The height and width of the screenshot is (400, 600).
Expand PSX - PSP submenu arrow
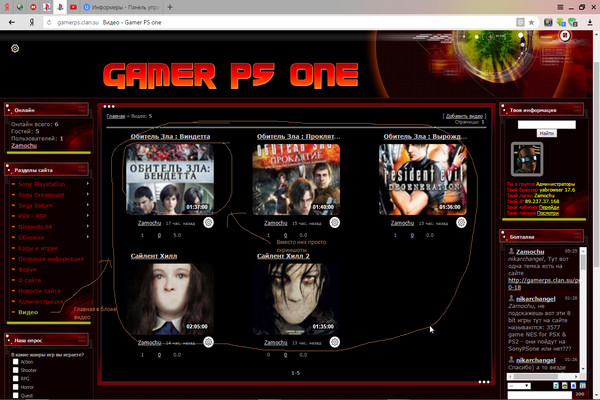pos(88,216)
